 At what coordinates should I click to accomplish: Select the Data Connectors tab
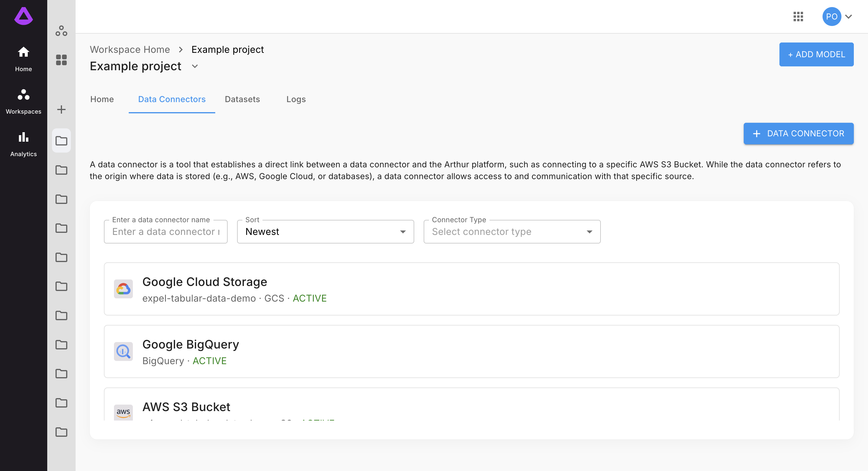click(172, 99)
